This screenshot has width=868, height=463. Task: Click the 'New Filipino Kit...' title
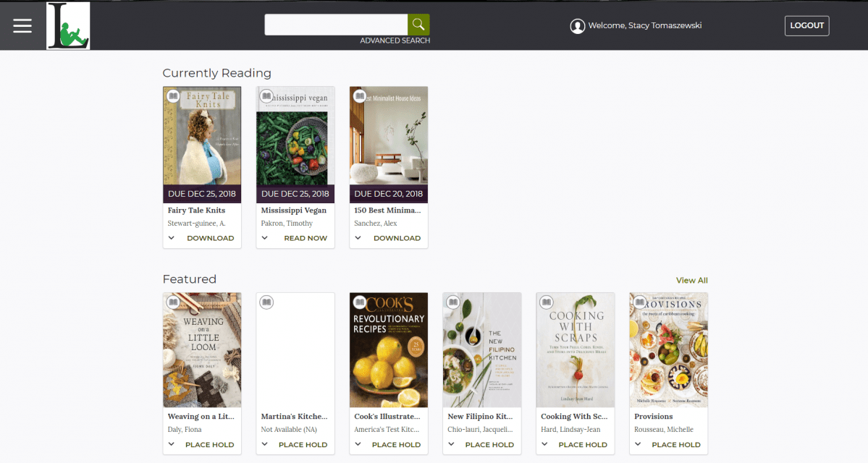[480, 417]
